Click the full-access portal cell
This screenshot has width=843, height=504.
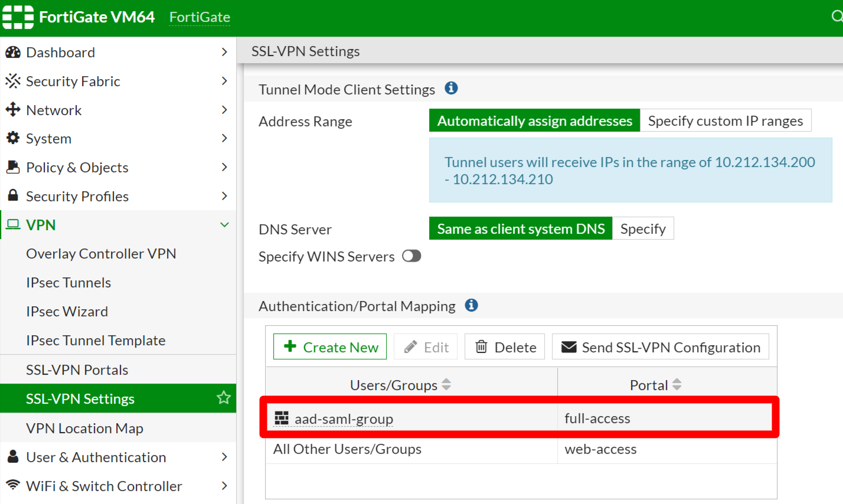(597, 418)
